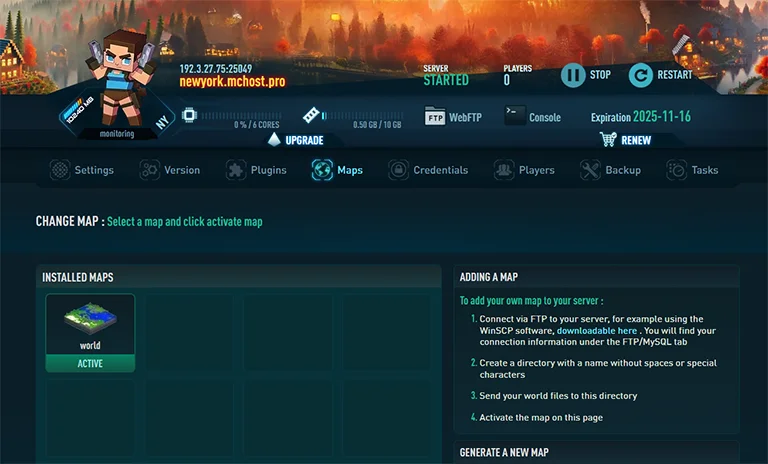768x464 pixels.
Task: Open the Console terminal icon
Action: [514, 116]
